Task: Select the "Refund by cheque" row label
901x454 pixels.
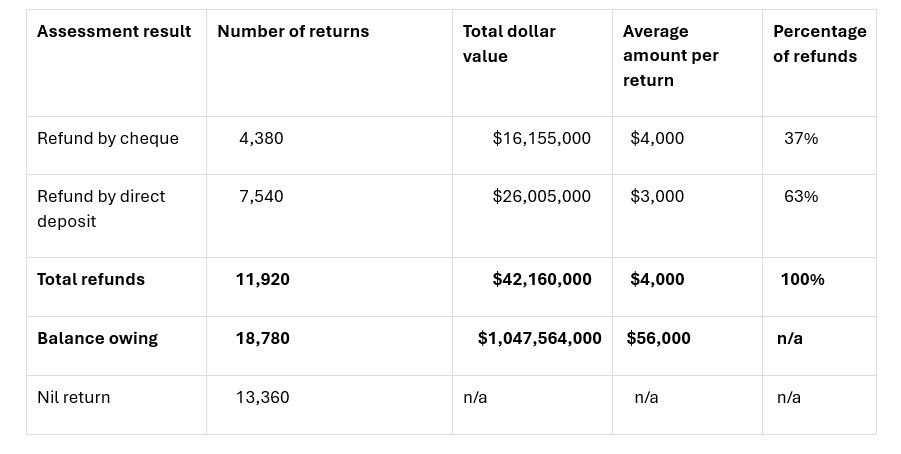Action: 108,139
